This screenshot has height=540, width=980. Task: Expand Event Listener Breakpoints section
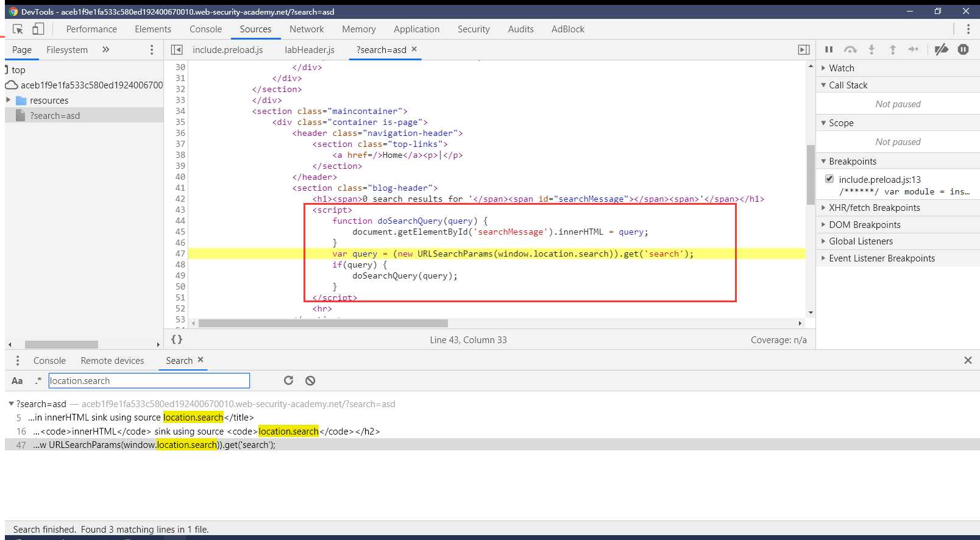[x=881, y=258]
